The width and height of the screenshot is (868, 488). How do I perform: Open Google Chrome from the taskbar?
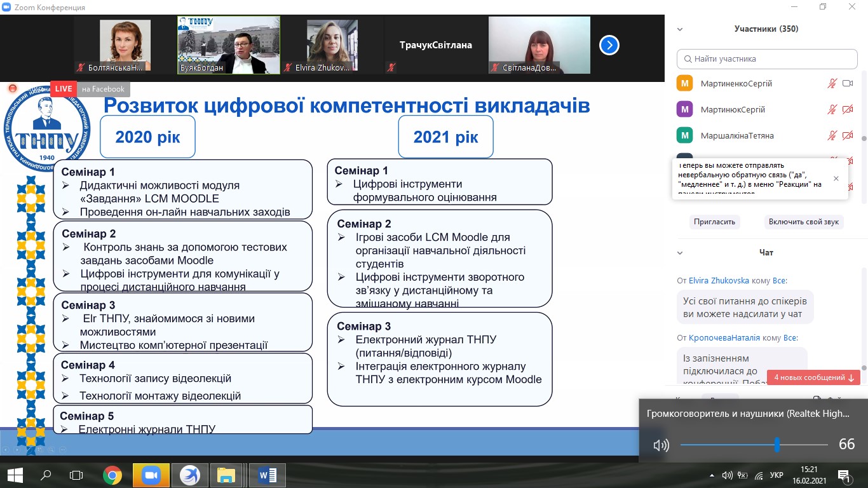pos(112,475)
